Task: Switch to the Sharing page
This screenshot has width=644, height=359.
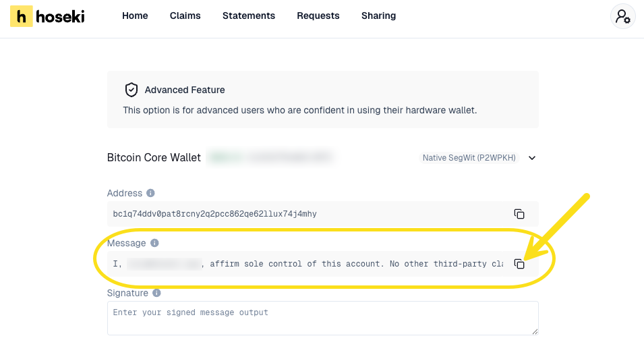Action: (x=378, y=16)
